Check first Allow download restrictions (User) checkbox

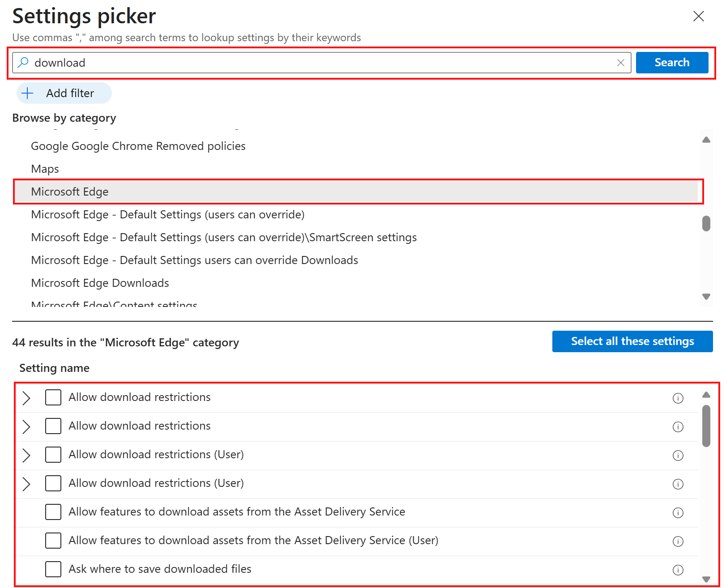coord(53,455)
